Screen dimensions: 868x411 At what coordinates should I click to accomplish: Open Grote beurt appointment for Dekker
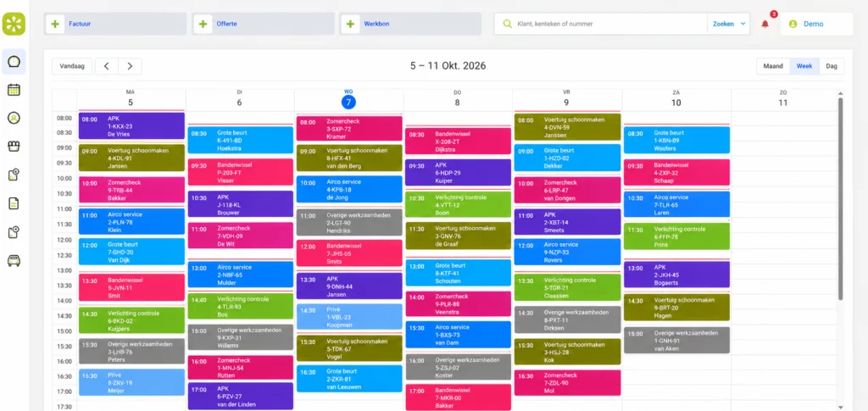(567, 158)
